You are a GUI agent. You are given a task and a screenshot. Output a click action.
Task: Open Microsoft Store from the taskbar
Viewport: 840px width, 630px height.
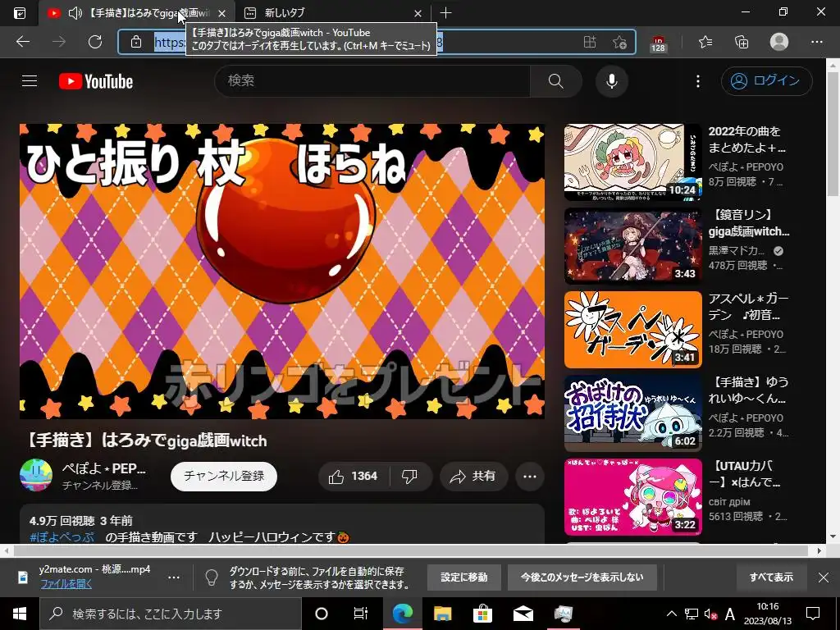482,614
